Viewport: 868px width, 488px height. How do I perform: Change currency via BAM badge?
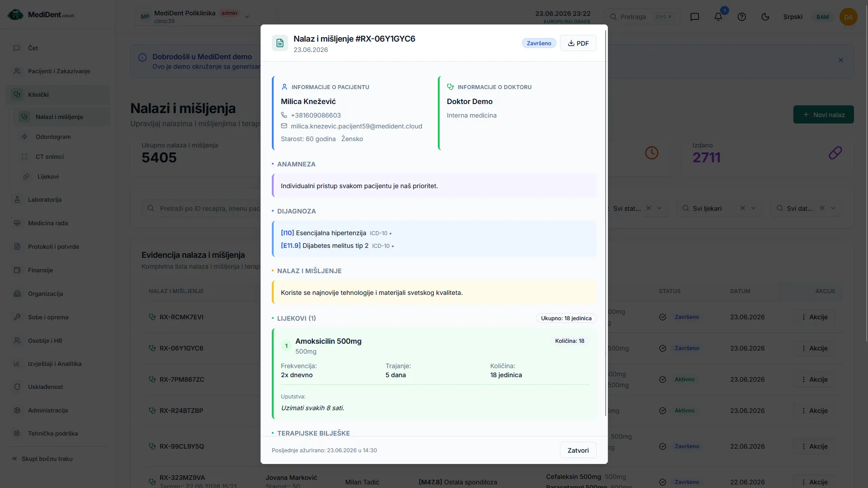[823, 17]
